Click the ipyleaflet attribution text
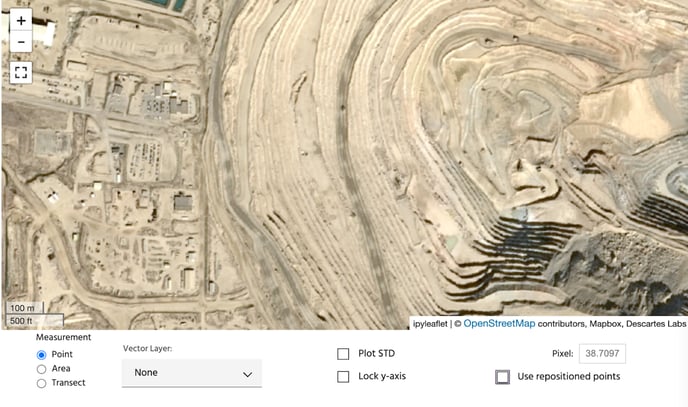This screenshot has width=688, height=407. [430, 324]
